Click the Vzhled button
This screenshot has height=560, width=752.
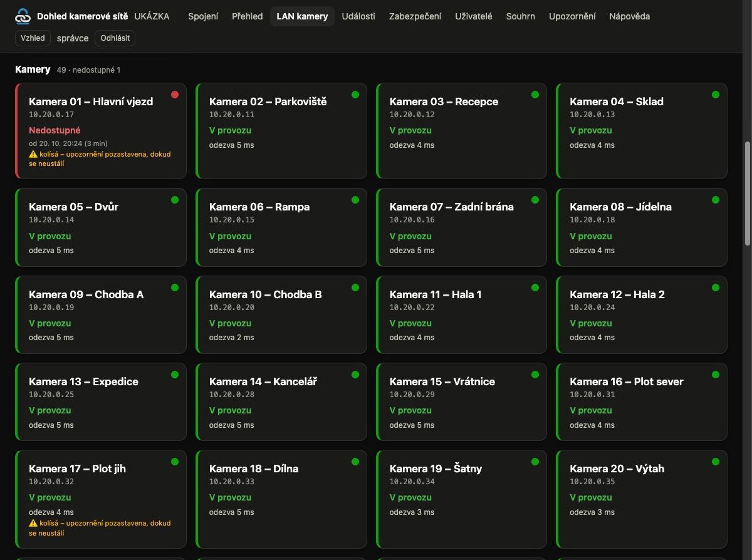(33, 38)
